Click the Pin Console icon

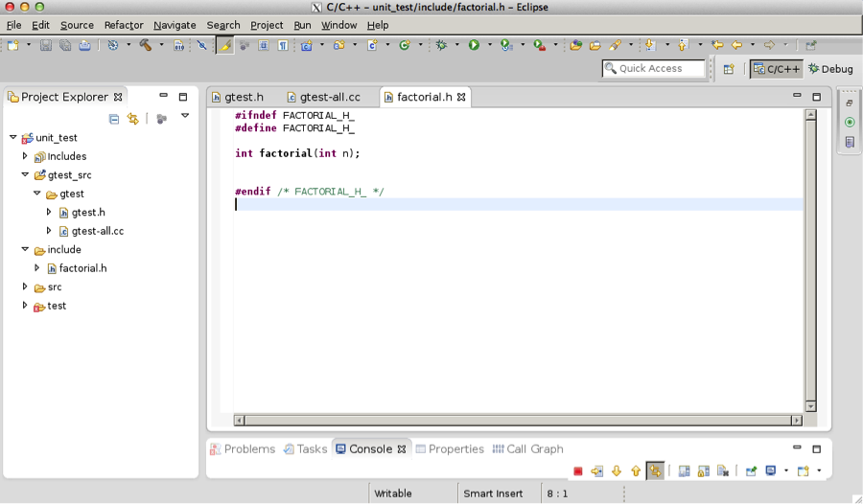(751, 471)
